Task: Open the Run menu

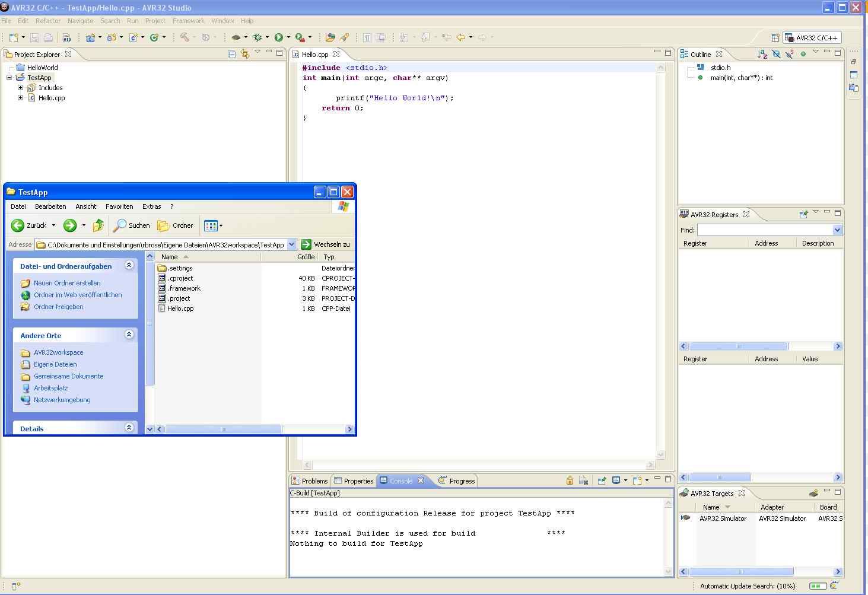Action: 132,21
